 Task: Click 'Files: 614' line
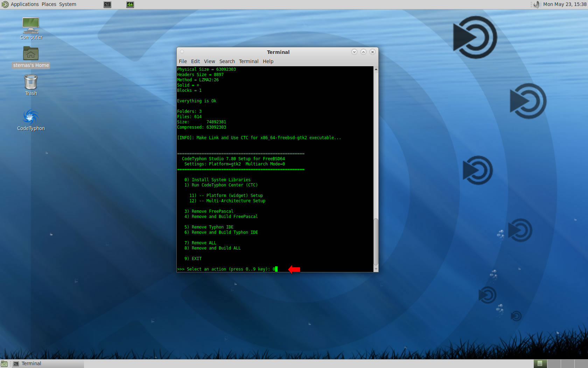[189, 117]
